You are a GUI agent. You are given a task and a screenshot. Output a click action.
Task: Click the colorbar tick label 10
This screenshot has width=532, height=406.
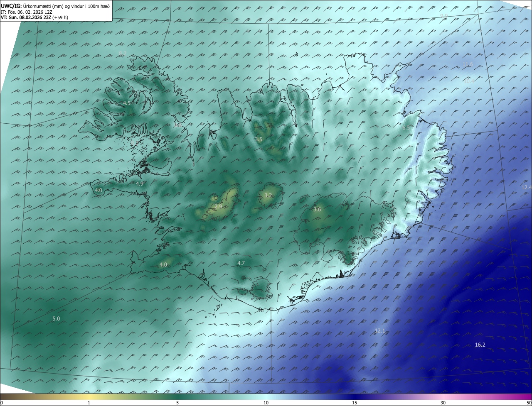coord(266,403)
